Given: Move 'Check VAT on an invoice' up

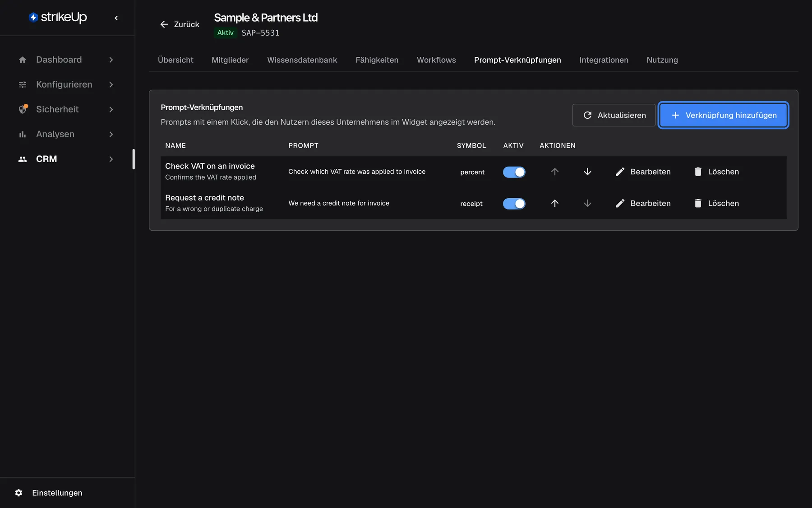Looking at the screenshot, I should tap(555, 172).
